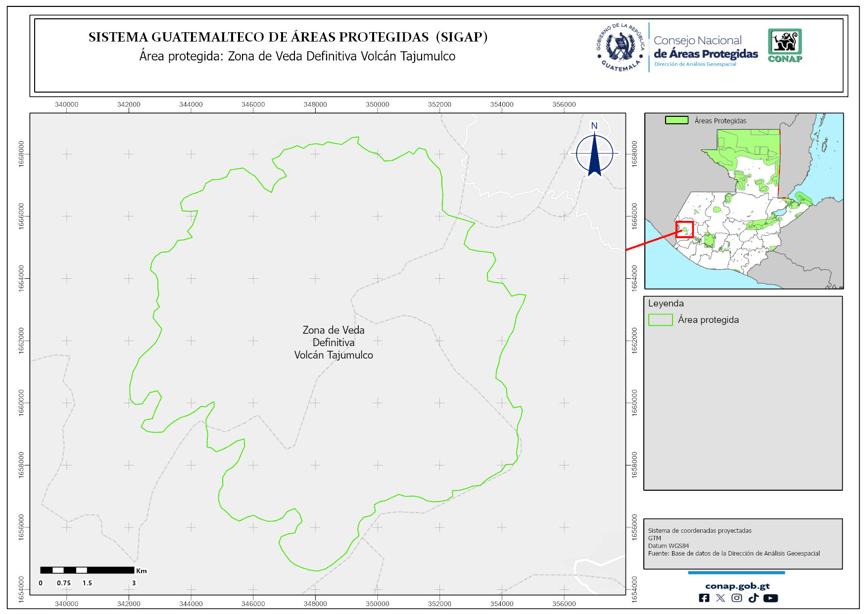Viewport: 868px width, 614px height.
Task: Click the north arrow compass symbol
Action: 594,152
